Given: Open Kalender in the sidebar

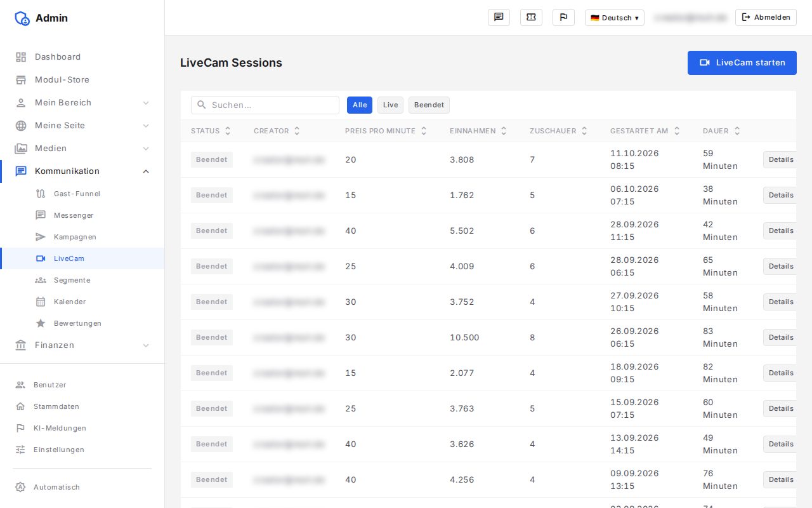Looking at the screenshot, I should pyautogui.click(x=82, y=302).
